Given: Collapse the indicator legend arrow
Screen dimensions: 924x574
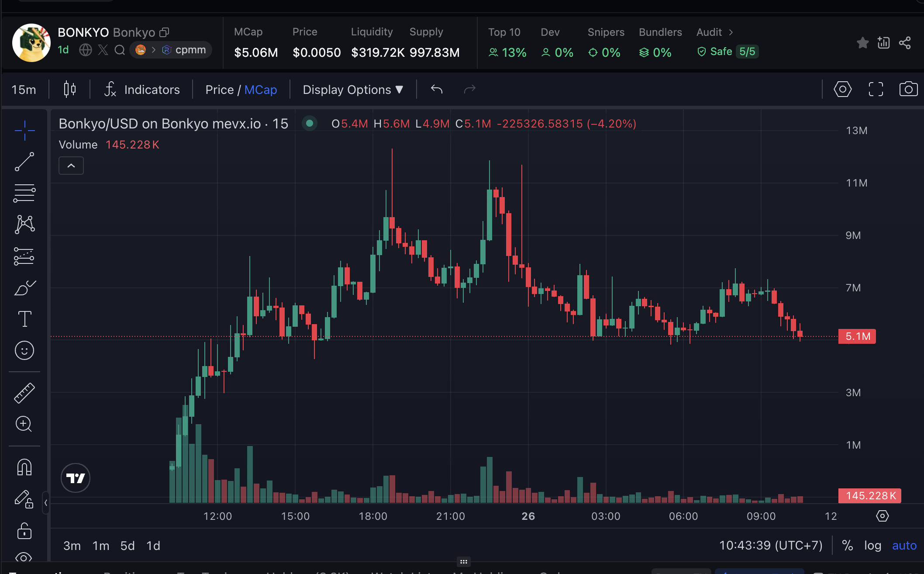Looking at the screenshot, I should point(71,166).
